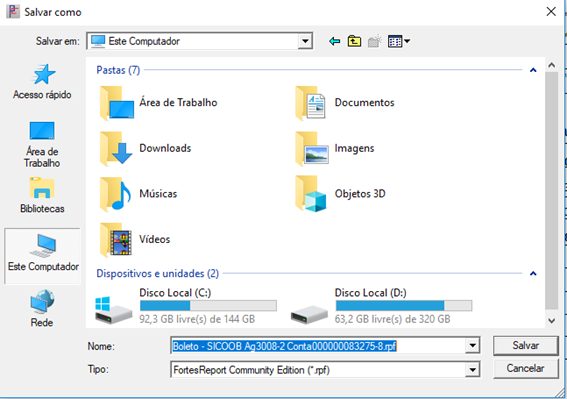
Task: Click the Salvar button
Action: pyautogui.click(x=525, y=345)
